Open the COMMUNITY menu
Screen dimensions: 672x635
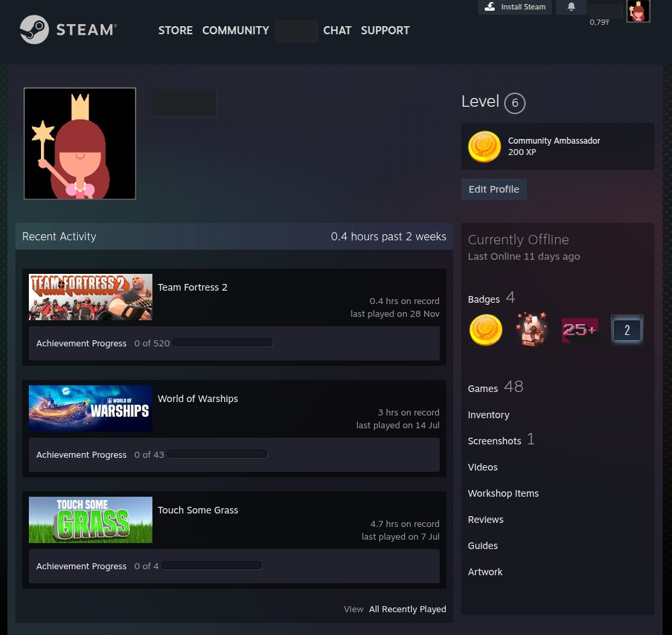[x=235, y=30]
